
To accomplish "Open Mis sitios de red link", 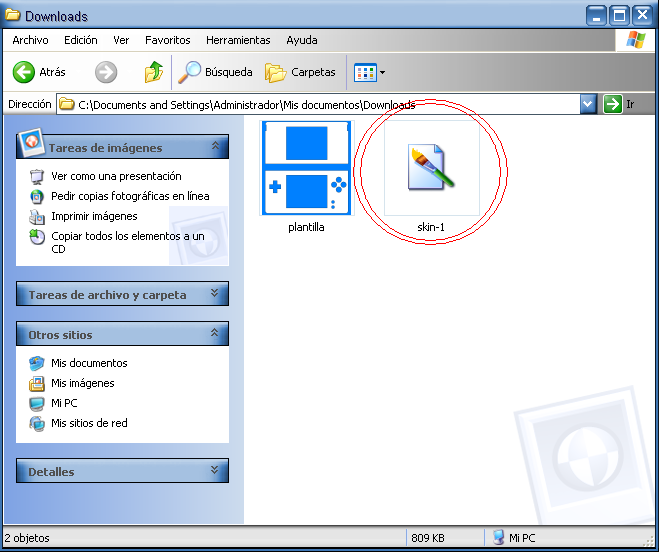I will click(89, 423).
